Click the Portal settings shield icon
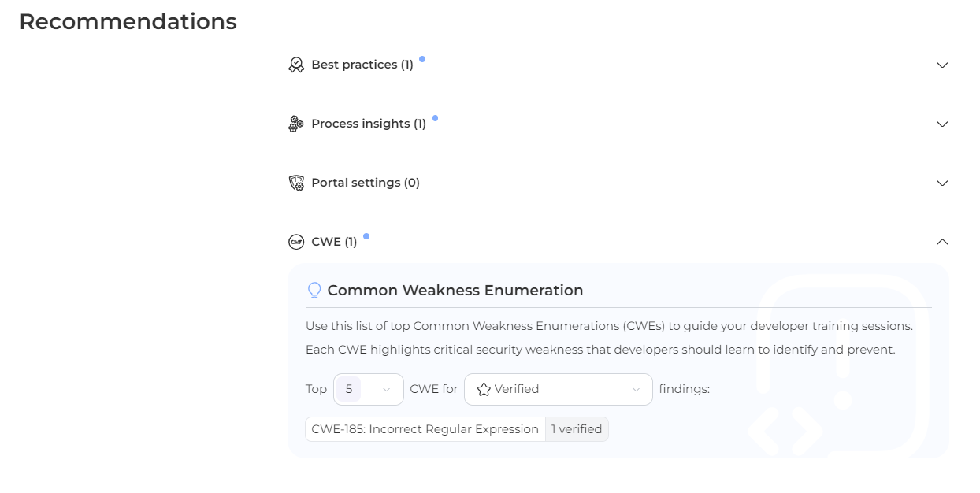Viewport: 980px width, 493px height. pos(296,183)
